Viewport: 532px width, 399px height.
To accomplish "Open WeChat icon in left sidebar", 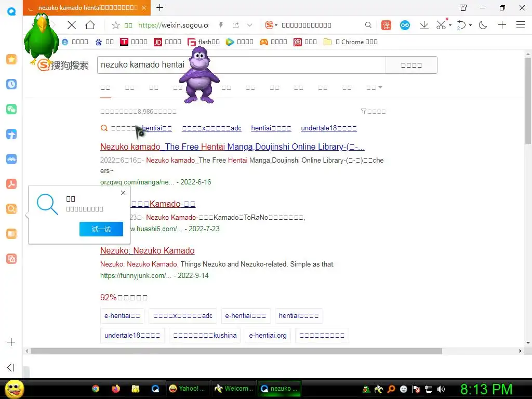I will click(x=11, y=109).
